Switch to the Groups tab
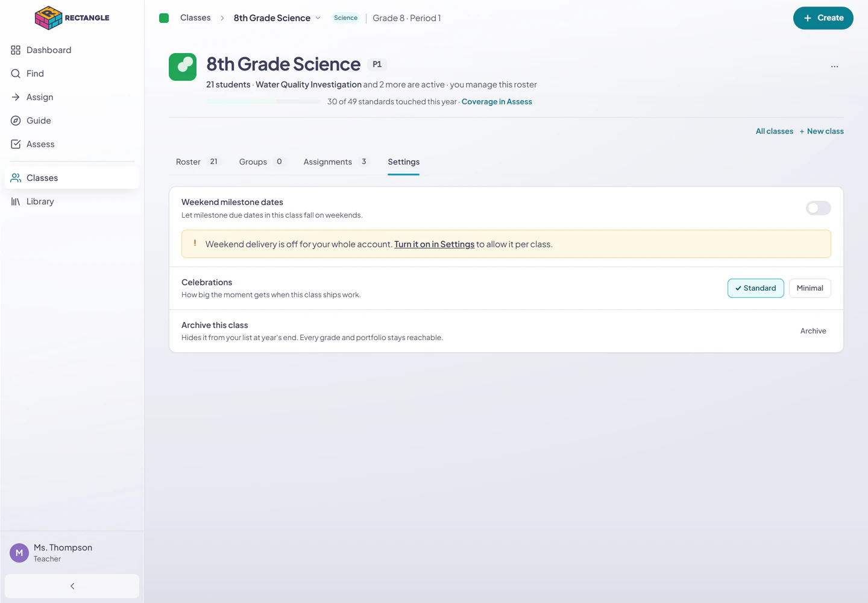This screenshot has height=603, width=868. click(262, 162)
